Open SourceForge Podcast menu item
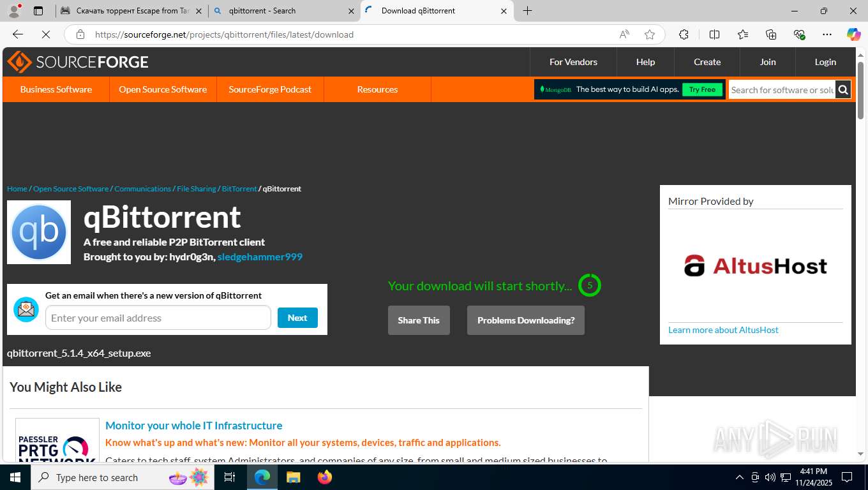This screenshot has width=868, height=490. [270, 89]
